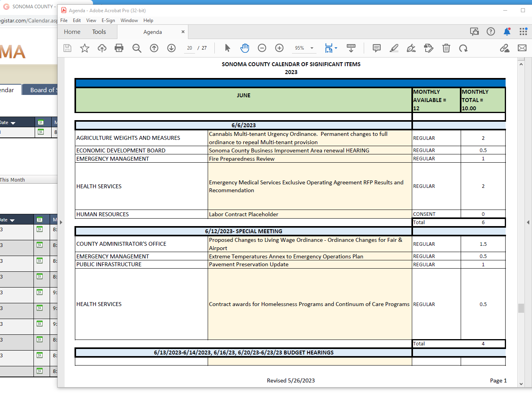Add a comment sticky note
532x399 pixels.
(x=377, y=48)
